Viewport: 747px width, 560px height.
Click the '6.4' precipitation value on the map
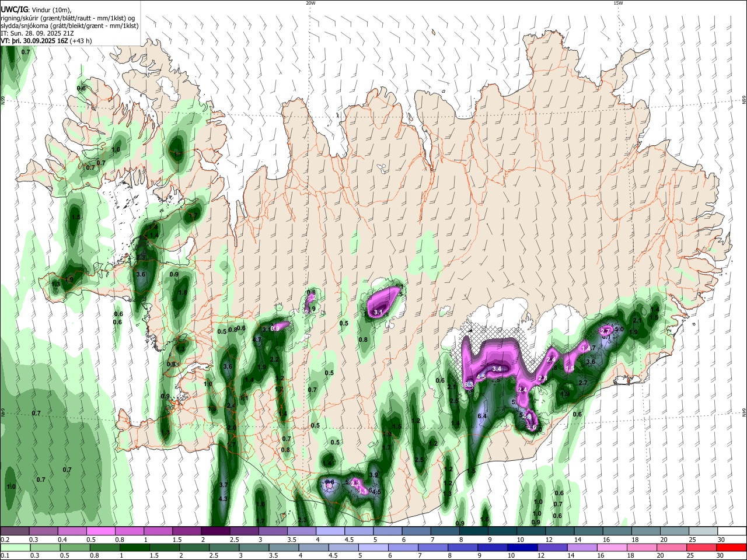pyautogui.click(x=482, y=416)
